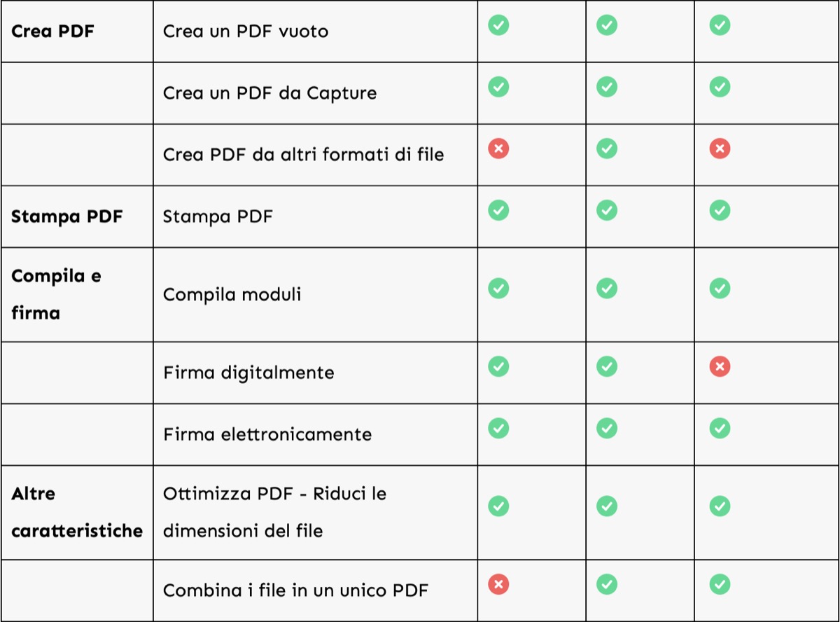Click the red cross in Combina i file row
The height and width of the screenshot is (622, 840).
pyautogui.click(x=498, y=585)
